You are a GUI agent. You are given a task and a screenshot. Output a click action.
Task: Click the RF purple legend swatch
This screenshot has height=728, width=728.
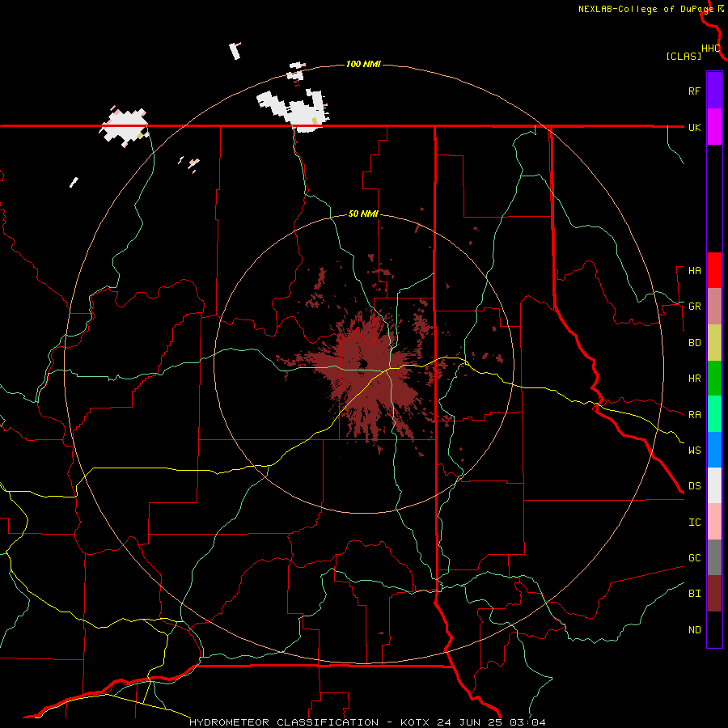click(x=714, y=91)
